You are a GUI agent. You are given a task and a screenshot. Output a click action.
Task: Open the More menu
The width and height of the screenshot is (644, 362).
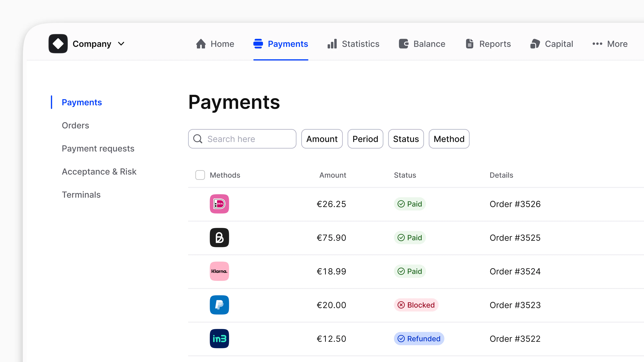[610, 44]
